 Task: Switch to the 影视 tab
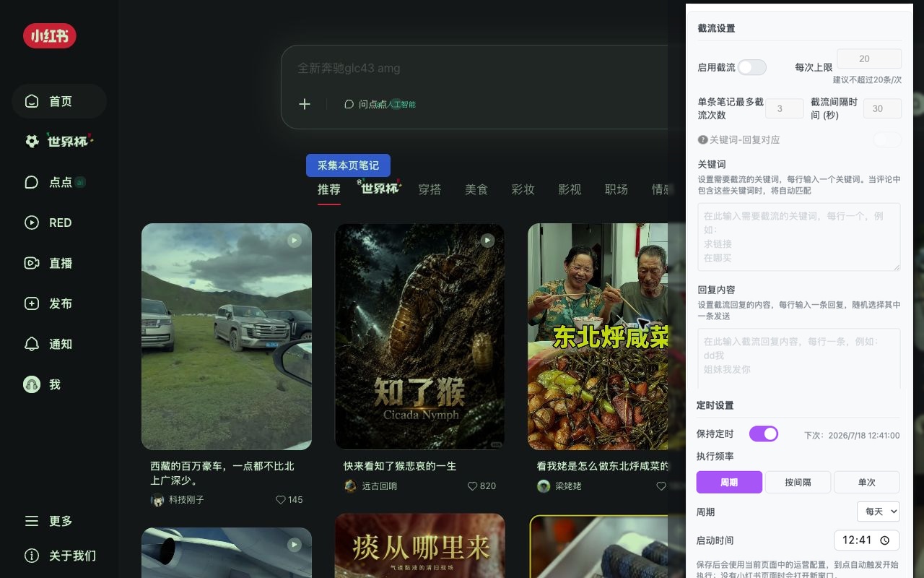coord(570,189)
